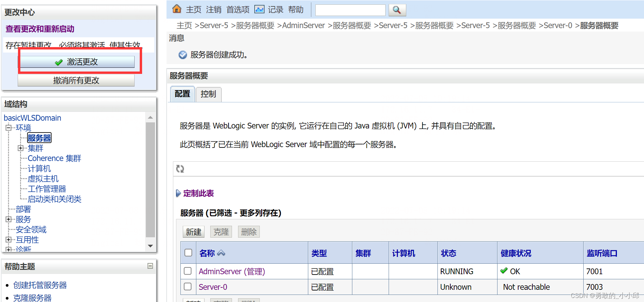Click the sort arrow beside 名称 column
Image resolution: width=644 pixels, height=302 pixels.
[x=221, y=253]
